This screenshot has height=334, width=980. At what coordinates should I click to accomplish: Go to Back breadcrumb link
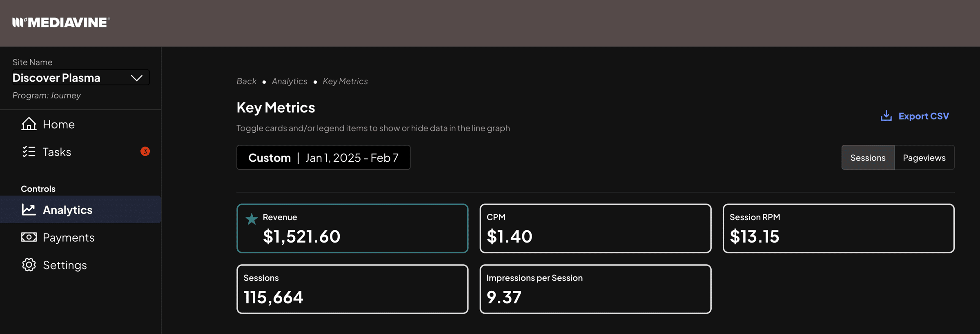(246, 81)
